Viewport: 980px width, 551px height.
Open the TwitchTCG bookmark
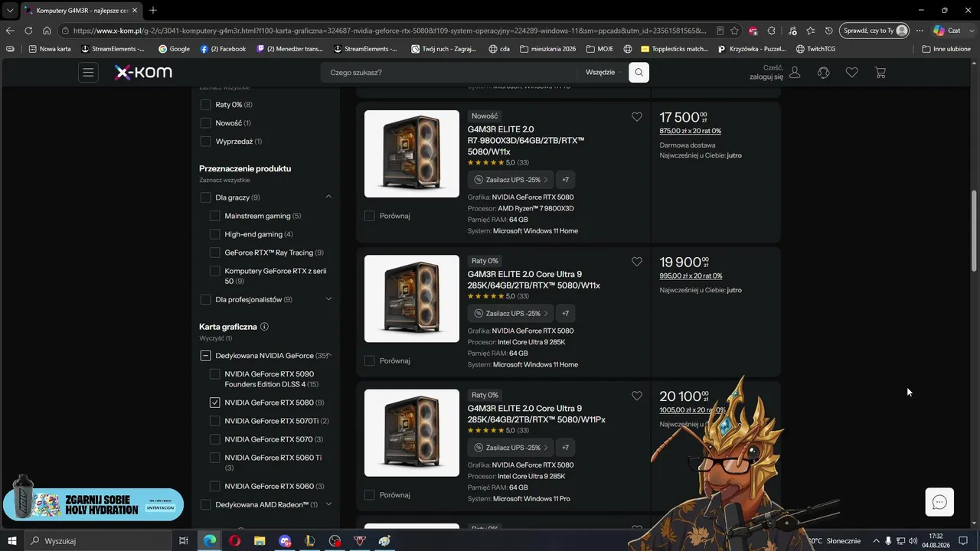coord(815,49)
